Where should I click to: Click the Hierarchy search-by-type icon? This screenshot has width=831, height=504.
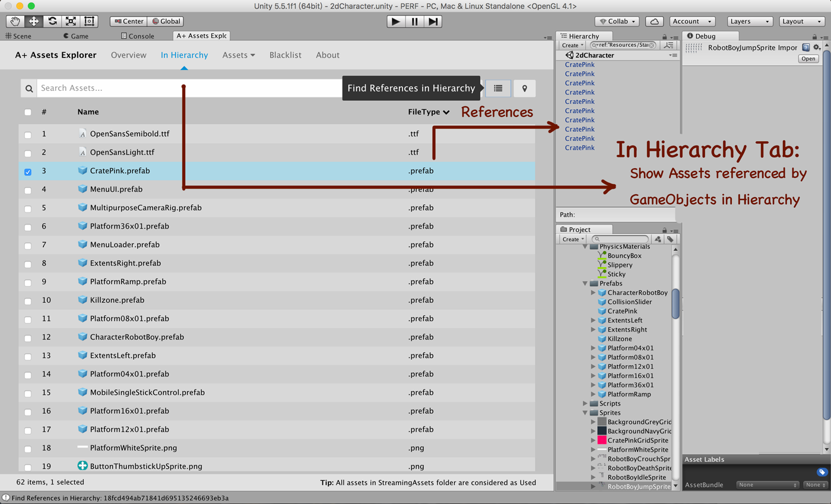point(670,45)
